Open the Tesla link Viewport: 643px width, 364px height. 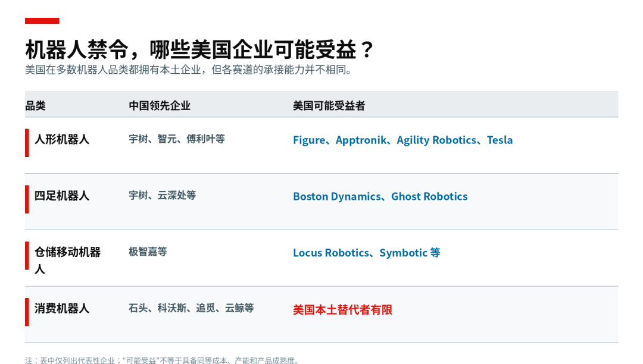click(x=500, y=140)
